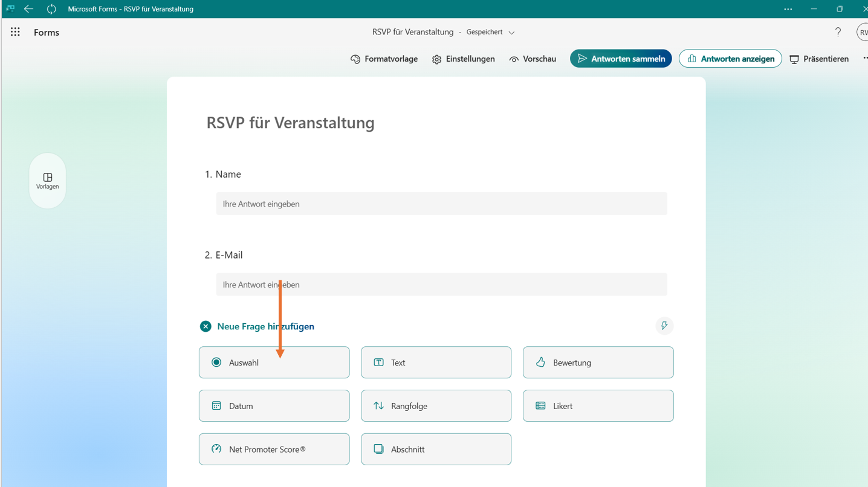Open Einstellungen settings
The width and height of the screenshot is (868, 487).
click(463, 59)
